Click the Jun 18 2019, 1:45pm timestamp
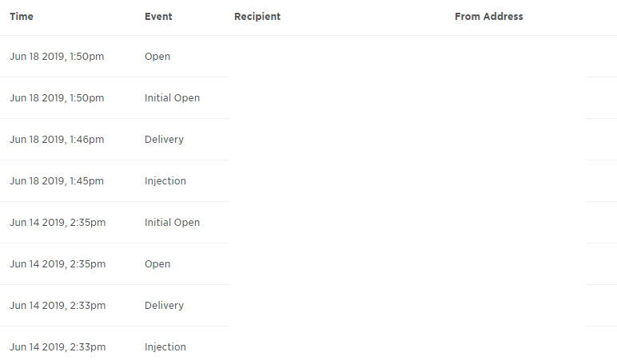The width and height of the screenshot is (617, 364). [57, 181]
